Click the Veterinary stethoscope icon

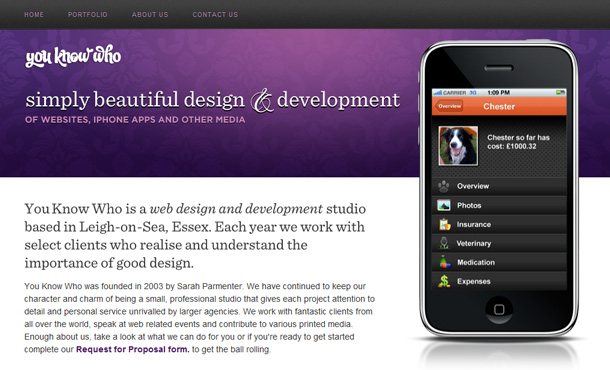coord(444,243)
